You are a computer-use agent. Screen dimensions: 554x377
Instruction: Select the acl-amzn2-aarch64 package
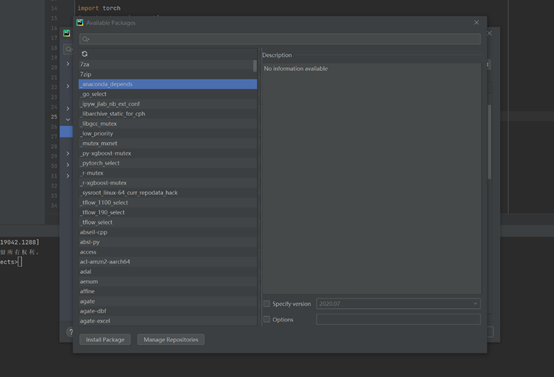click(x=167, y=261)
